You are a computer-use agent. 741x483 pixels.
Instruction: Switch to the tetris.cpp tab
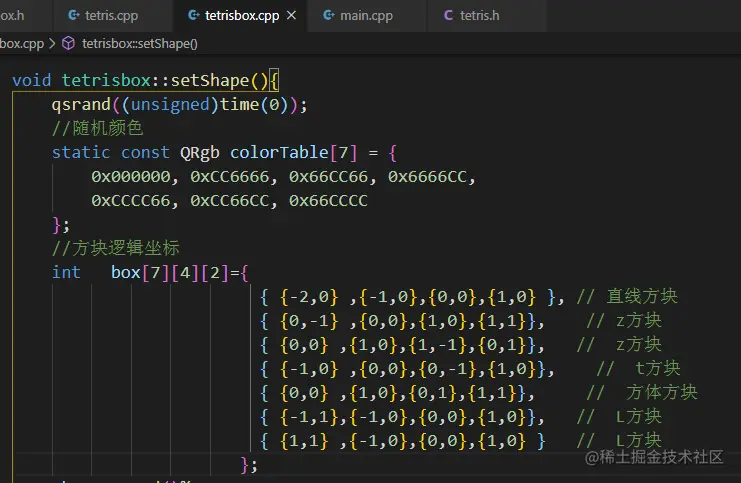112,16
